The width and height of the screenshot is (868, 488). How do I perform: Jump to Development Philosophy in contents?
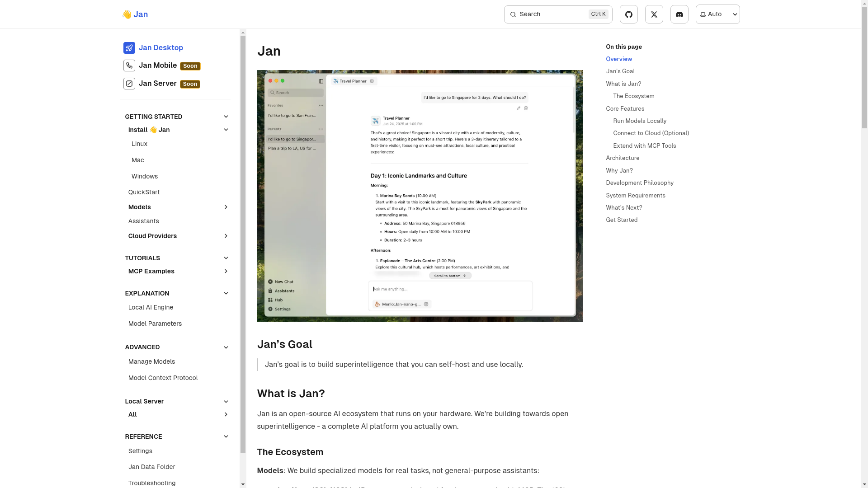click(639, 183)
